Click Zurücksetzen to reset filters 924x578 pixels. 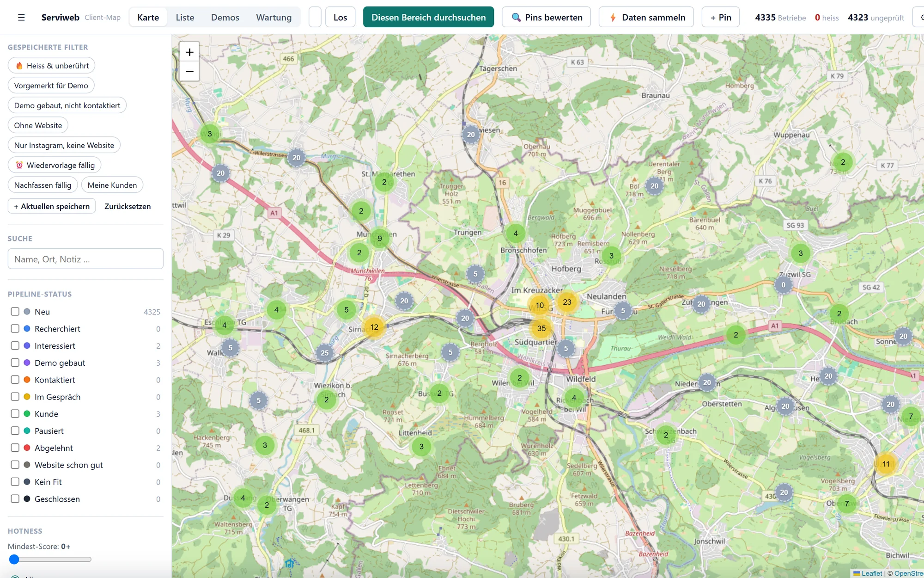[128, 206]
